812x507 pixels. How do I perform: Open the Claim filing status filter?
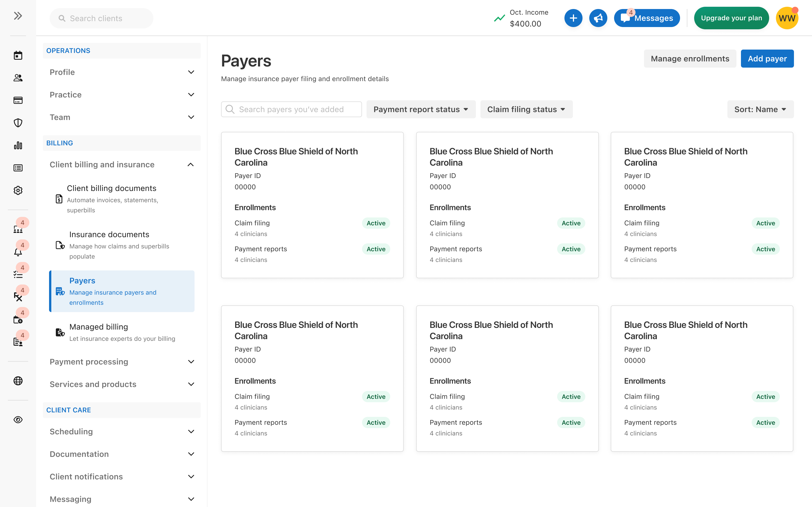[x=526, y=109]
